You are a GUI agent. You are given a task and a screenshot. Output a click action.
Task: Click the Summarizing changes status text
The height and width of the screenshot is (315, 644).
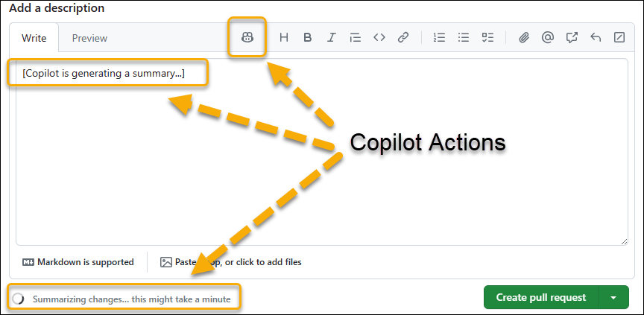point(132,299)
